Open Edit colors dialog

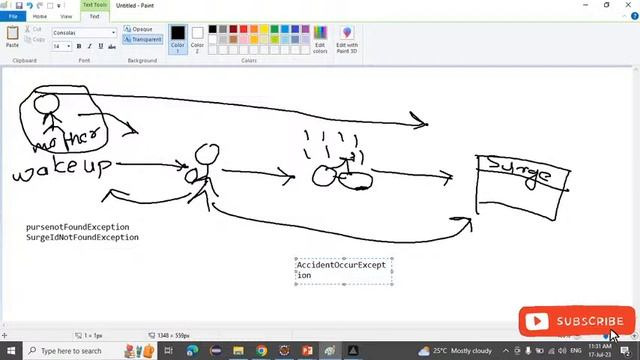click(x=320, y=39)
